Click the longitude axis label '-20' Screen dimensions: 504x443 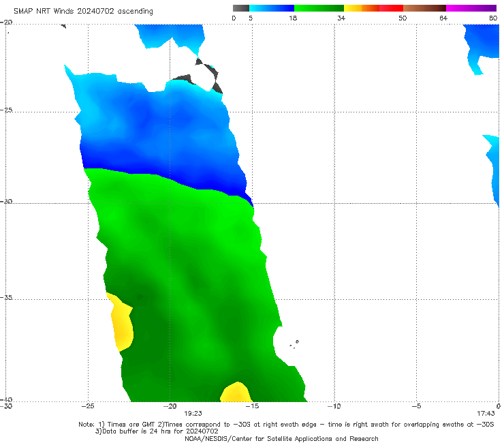[170, 406]
